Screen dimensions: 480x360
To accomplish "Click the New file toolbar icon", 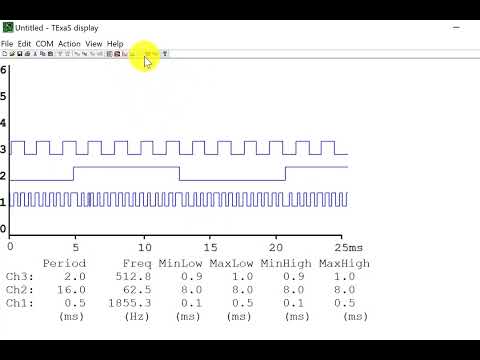I will tap(4, 54).
